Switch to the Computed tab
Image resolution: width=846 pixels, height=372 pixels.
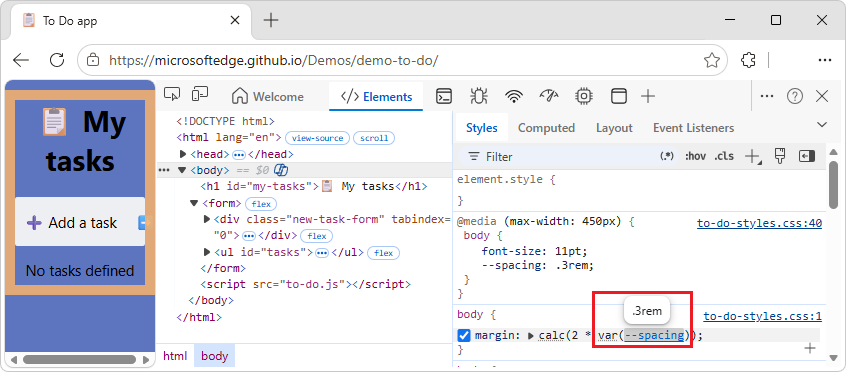point(546,128)
